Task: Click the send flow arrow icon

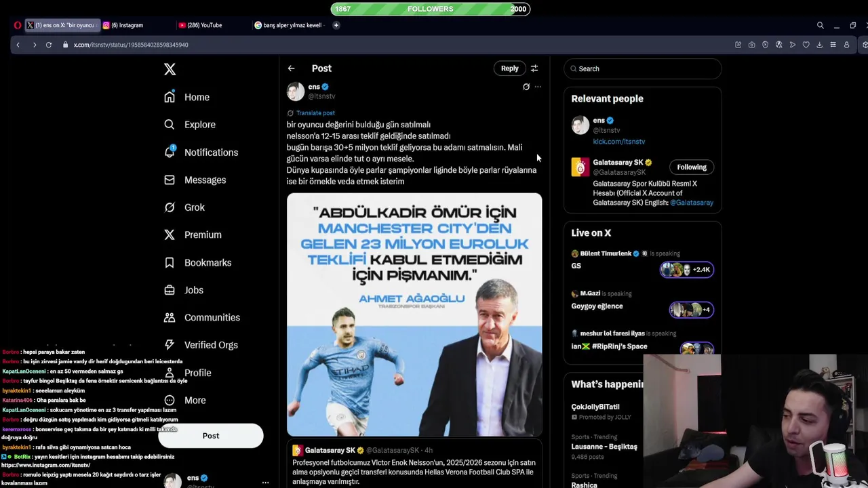Action: [792, 45]
